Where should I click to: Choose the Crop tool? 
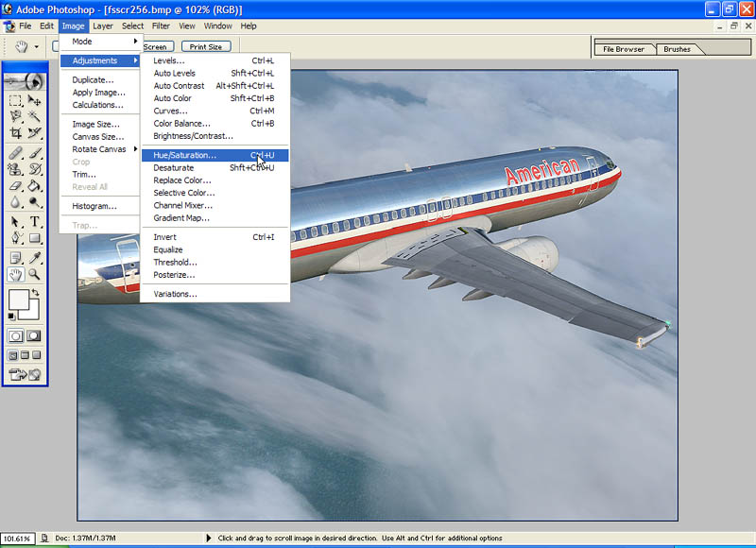(x=16, y=133)
